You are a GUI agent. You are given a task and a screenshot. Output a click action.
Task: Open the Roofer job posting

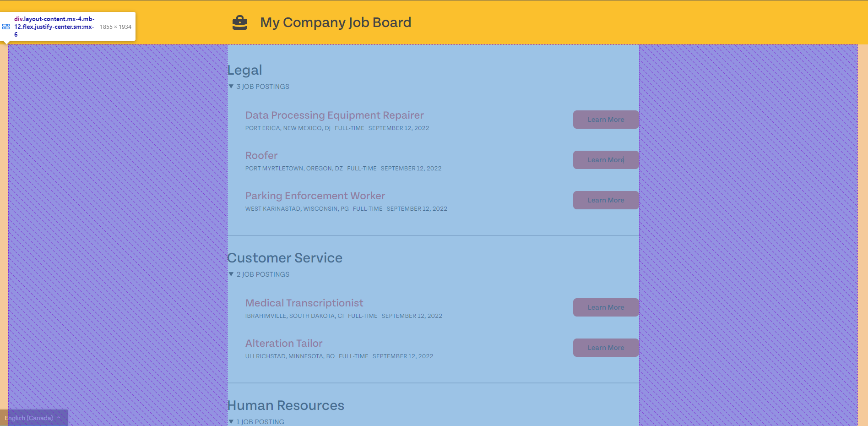(x=261, y=155)
